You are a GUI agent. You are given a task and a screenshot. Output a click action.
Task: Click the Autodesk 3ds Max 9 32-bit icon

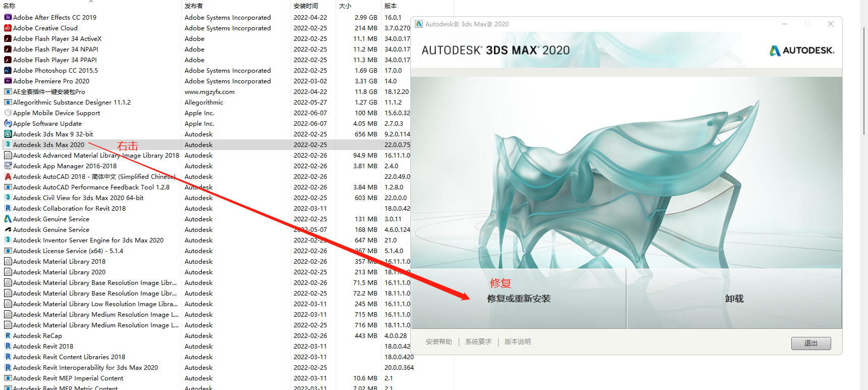pos(8,134)
